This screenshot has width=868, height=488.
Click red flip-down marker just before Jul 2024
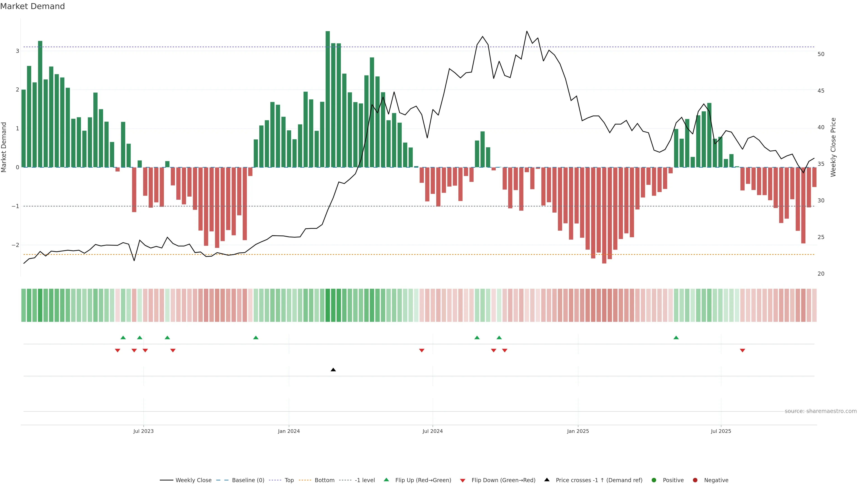coord(422,351)
